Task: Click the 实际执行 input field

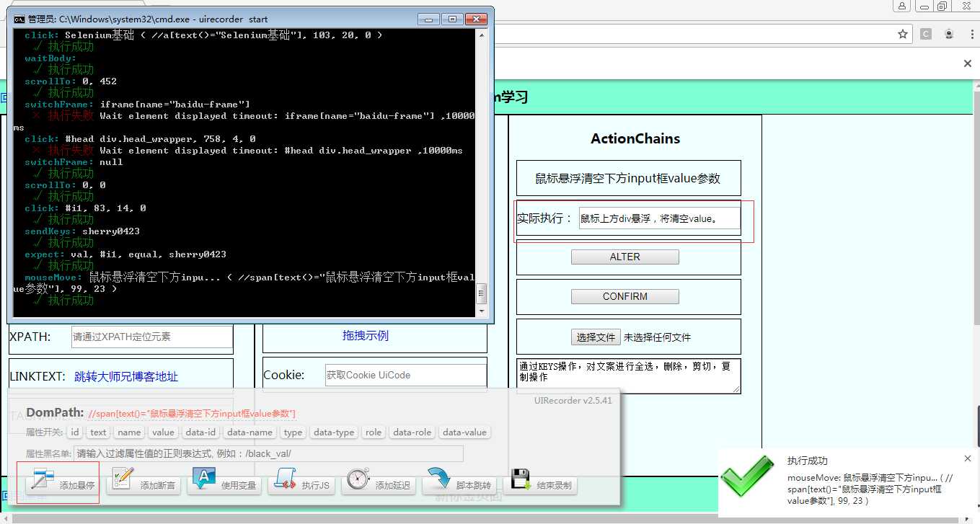Action: coord(660,218)
